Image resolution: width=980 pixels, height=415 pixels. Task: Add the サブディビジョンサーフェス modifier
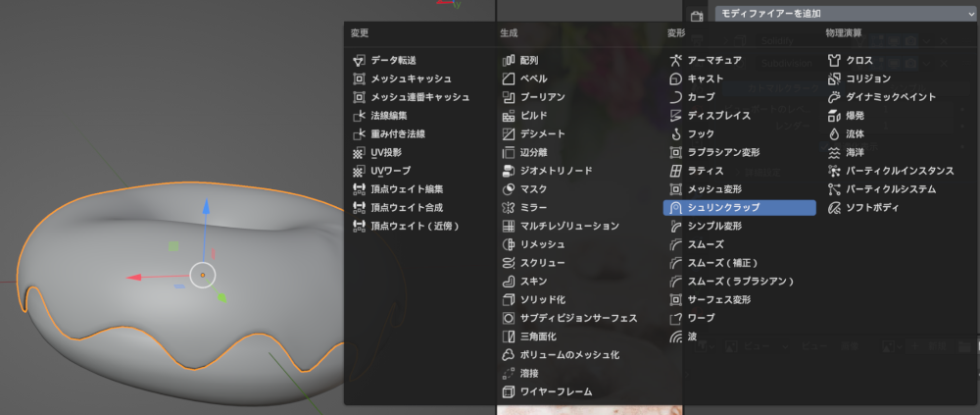coord(578,319)
